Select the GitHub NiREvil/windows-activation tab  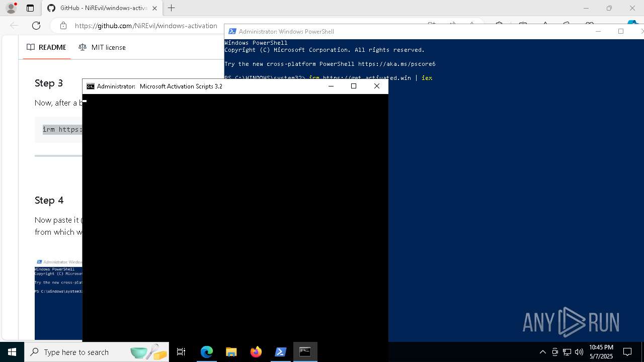point(98,8)
